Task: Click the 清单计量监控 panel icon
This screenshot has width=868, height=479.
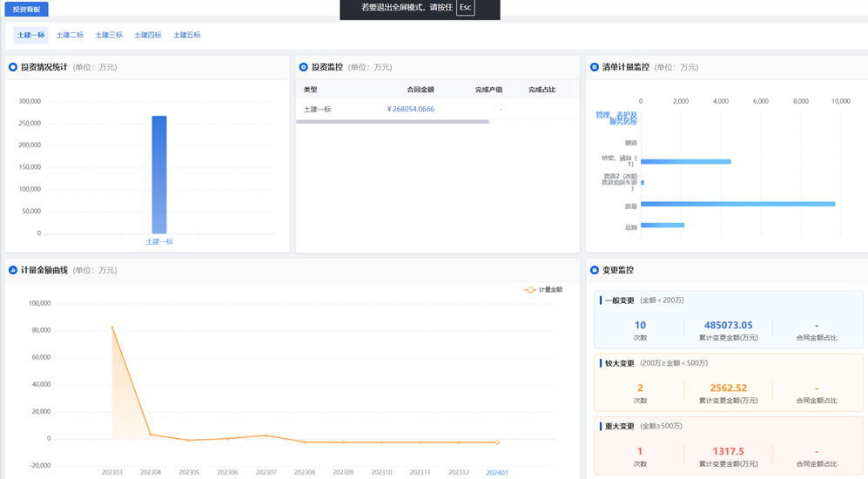Action: click(x=595, y=67)
